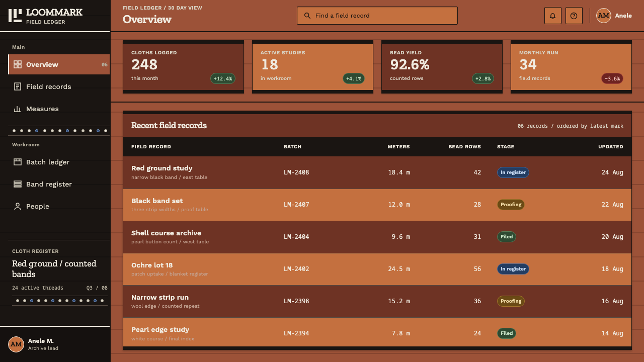Click the Proofing badge for Black band set

tap(511, 205)
